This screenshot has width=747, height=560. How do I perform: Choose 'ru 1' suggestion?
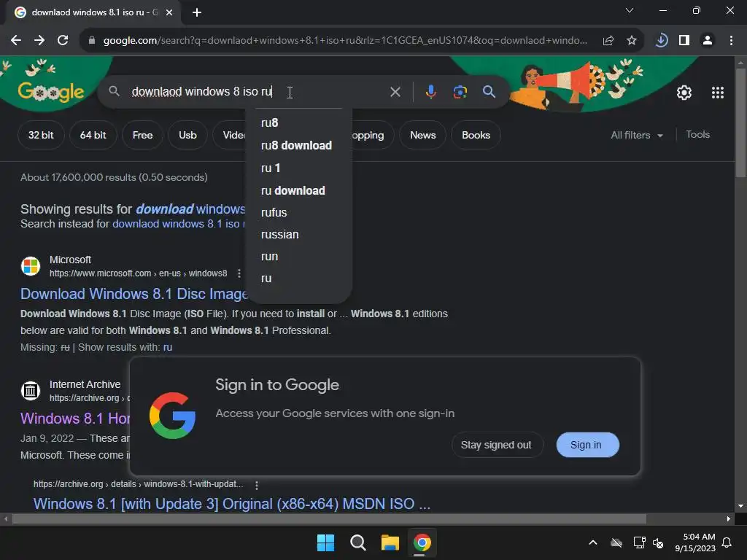[299, 168]
